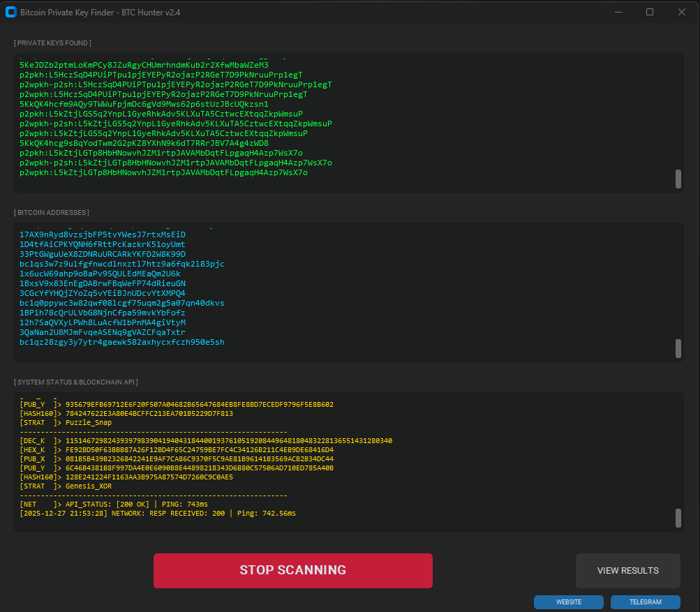Screen dimensions: 700x612
Task: Click the PRIVATE KEYS FOUND panel header
Action: point(52,43)
